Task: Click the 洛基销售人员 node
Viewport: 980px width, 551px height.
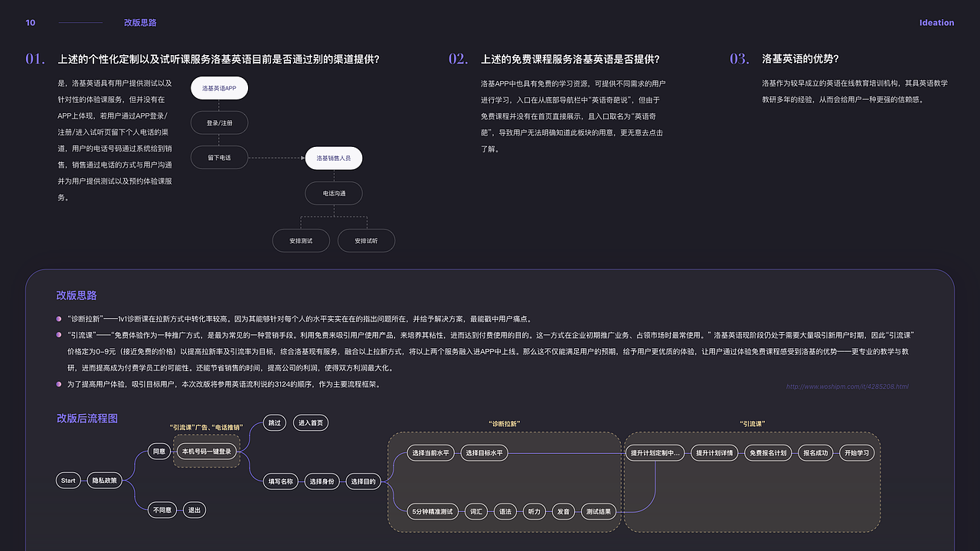Action: pyautogui.click(x=333, y=158)
